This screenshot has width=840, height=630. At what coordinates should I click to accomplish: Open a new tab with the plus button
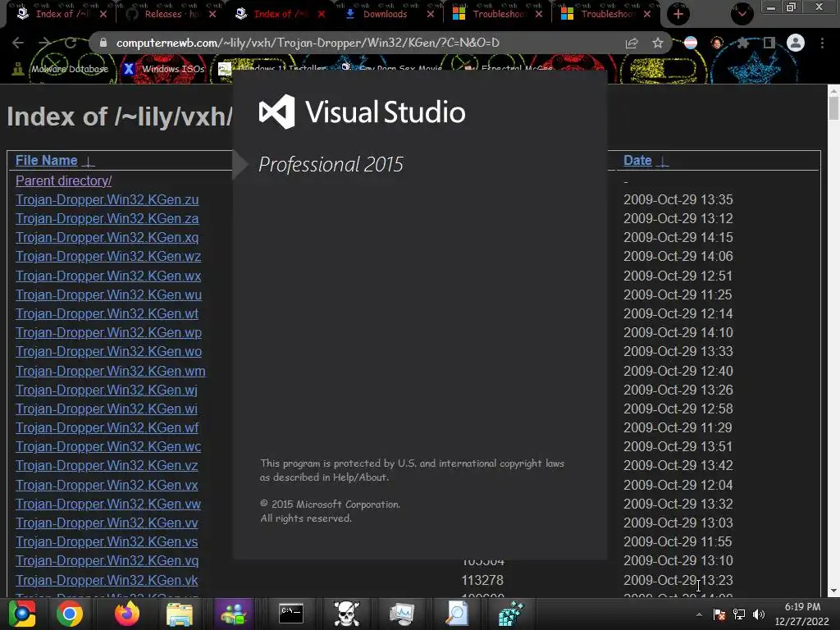pos(678,14)
